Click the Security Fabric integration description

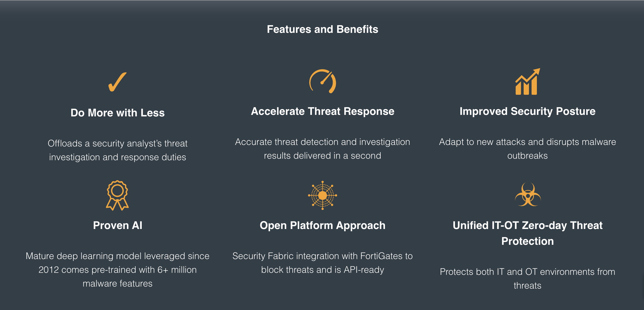(x=322, y=263)
